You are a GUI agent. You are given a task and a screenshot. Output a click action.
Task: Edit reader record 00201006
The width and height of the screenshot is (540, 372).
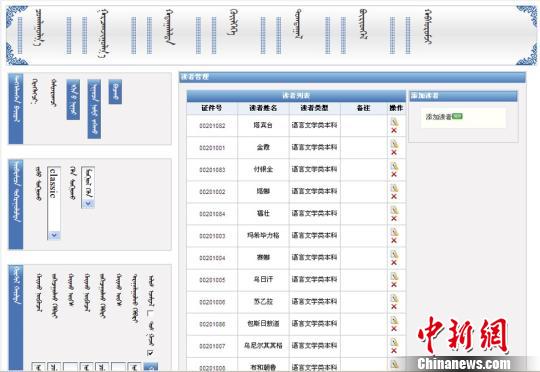(x=394, y=298)
